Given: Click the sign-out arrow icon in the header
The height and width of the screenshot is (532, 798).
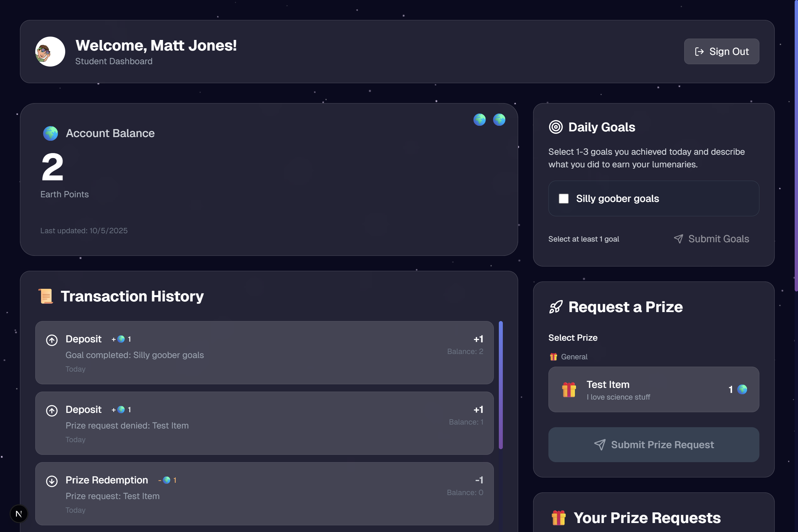Looking at the screenshot, I should click(699, 52).
